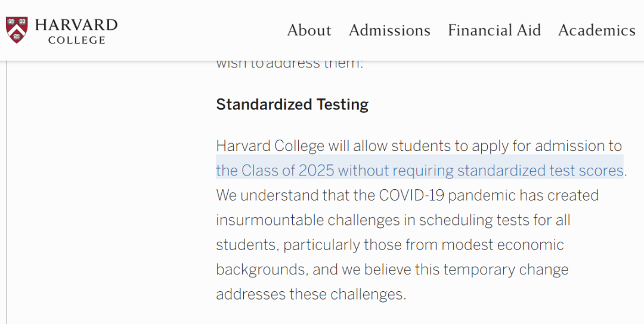Click the empty header area between the logo and About
Screen dimensions: 644x324
202,30
